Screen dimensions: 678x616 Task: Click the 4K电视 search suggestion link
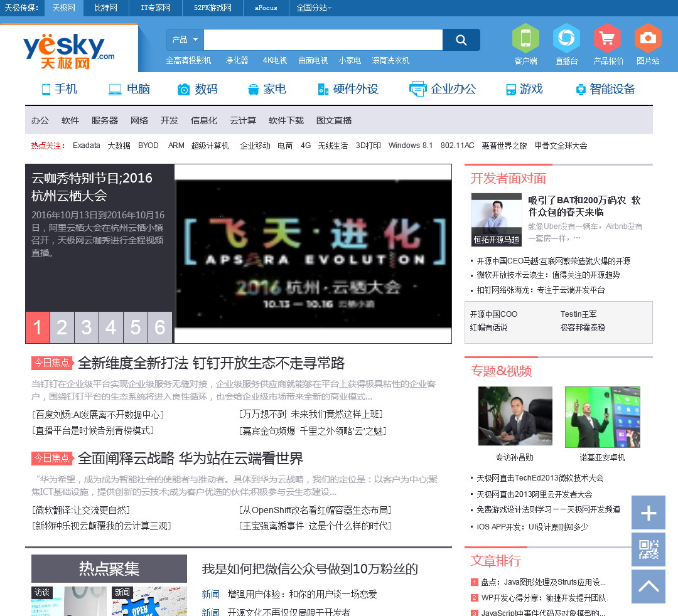[275, 60]
